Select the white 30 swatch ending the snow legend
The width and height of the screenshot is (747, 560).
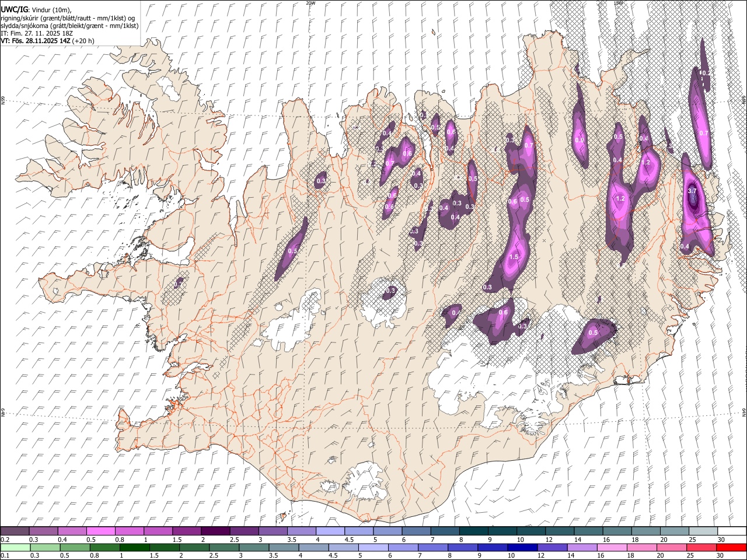point(732,531)
